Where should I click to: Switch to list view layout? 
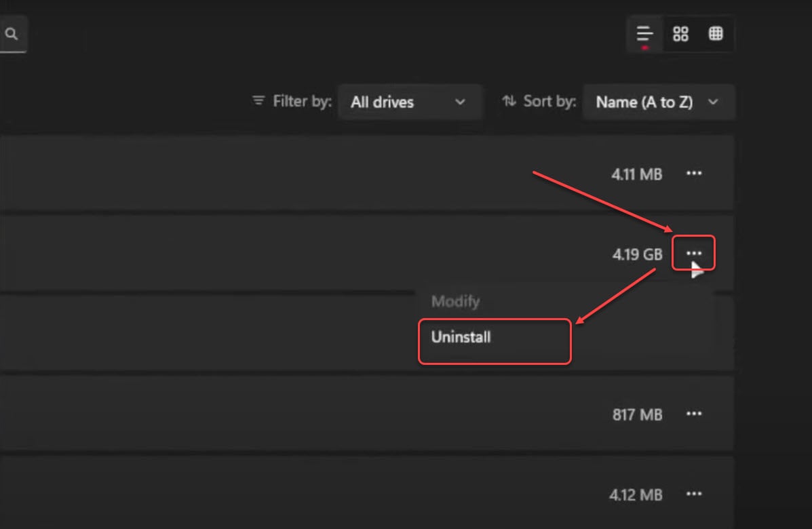(645, 32)
